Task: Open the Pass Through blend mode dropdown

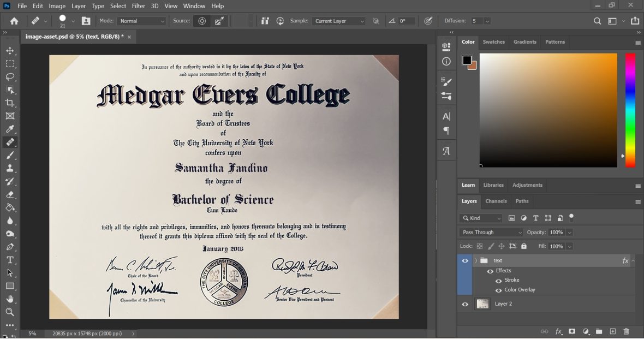Action: 491,232
